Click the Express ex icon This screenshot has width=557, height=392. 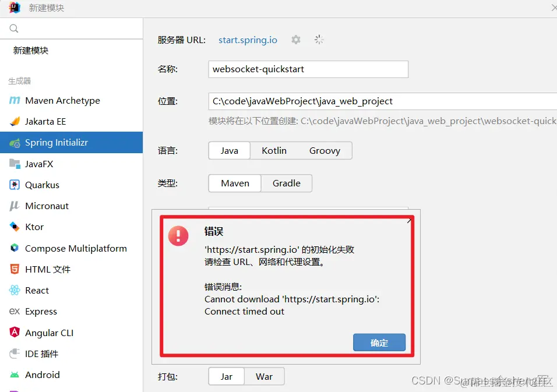pos(15,312)
